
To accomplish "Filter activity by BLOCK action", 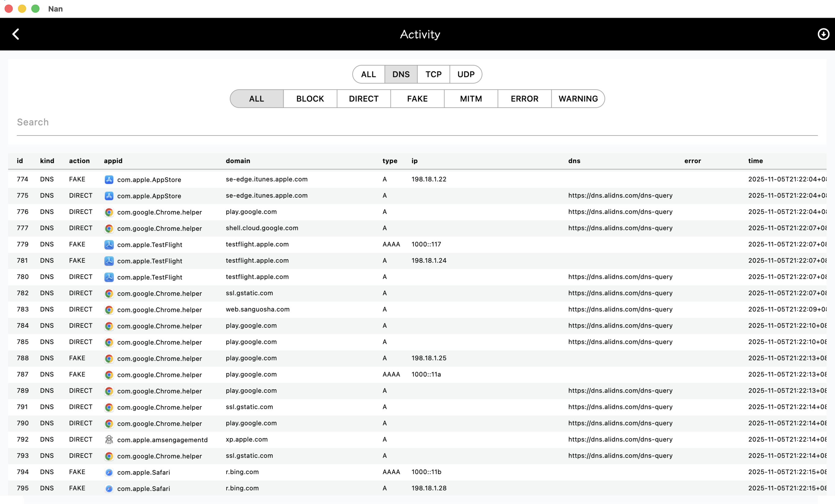I will [310, 99].
